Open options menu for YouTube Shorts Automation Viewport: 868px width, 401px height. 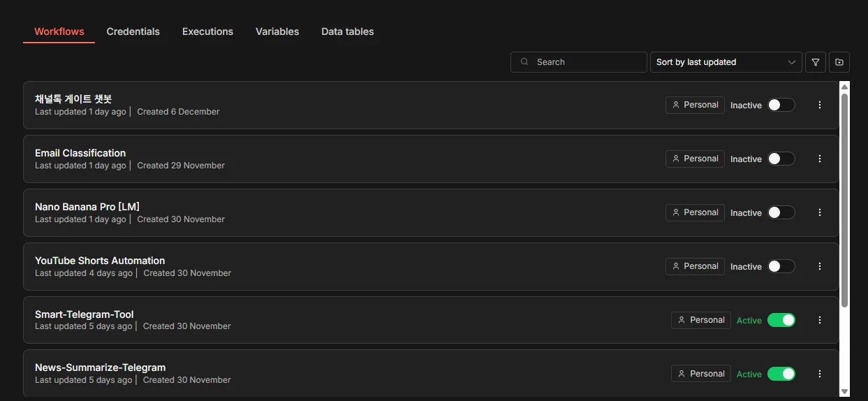point(820,266)
